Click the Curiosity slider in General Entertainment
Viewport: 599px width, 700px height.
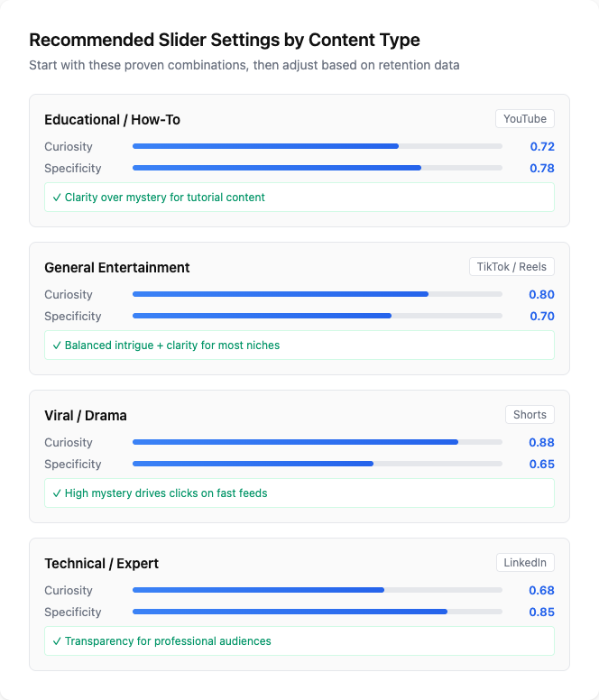coord(318,294)
